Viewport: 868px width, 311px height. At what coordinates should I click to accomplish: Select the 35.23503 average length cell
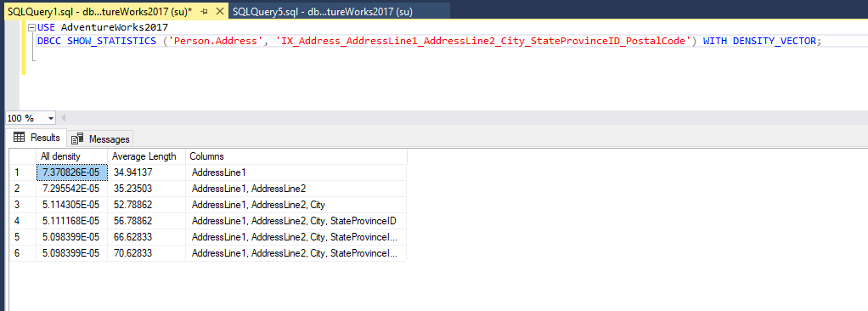(x=146, y=189)
